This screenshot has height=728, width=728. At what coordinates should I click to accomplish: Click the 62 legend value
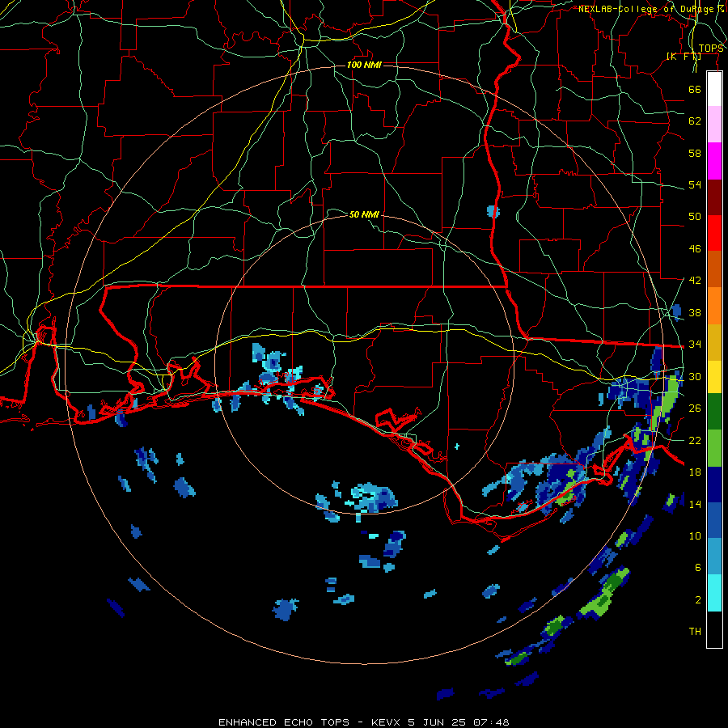click(x=695, y=121)
